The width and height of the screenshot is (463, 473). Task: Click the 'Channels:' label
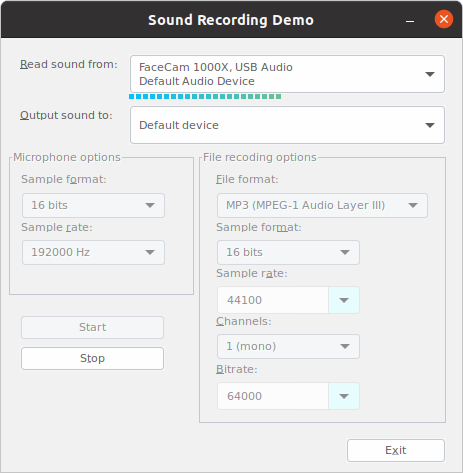(244, 321)
